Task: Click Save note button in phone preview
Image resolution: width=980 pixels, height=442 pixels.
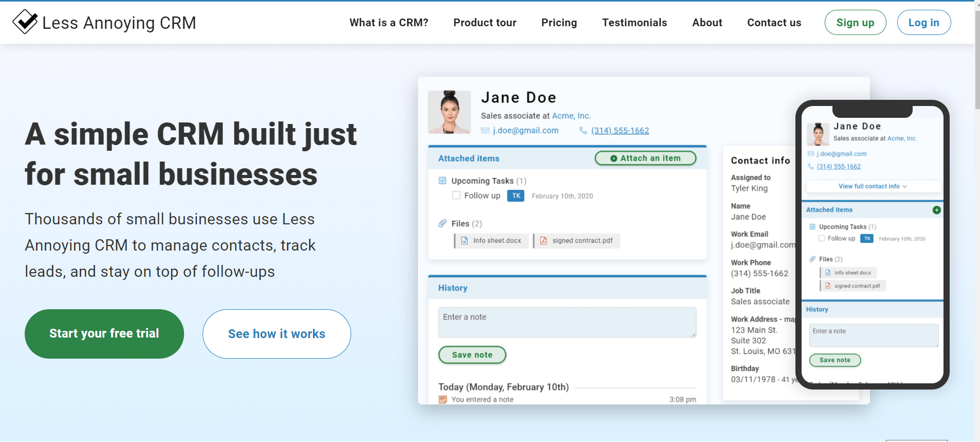Action: (x=834, y=360)
